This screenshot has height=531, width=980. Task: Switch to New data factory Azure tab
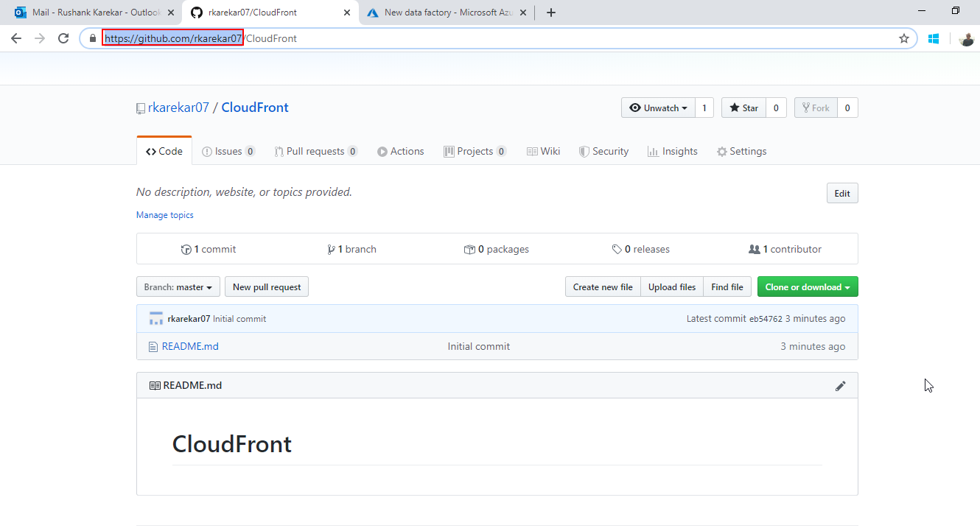tap(446, 13)
